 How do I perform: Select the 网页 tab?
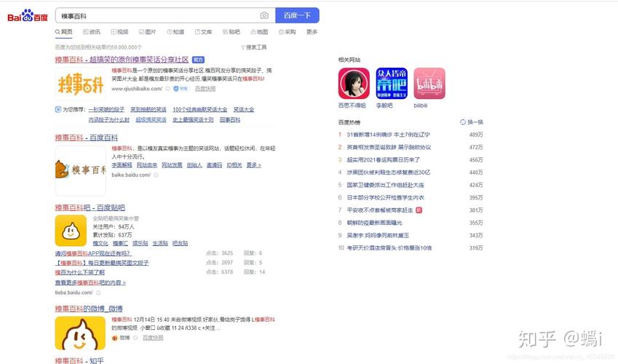tap(64, 32)
